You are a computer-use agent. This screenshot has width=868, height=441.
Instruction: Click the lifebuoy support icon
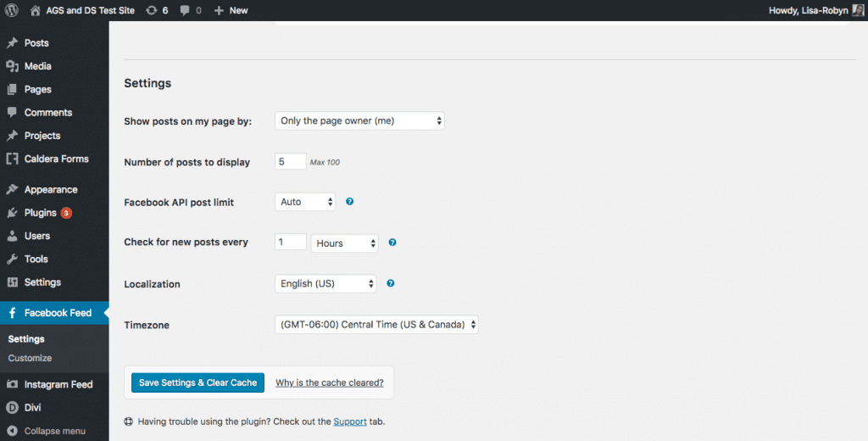tap(129, 421)
